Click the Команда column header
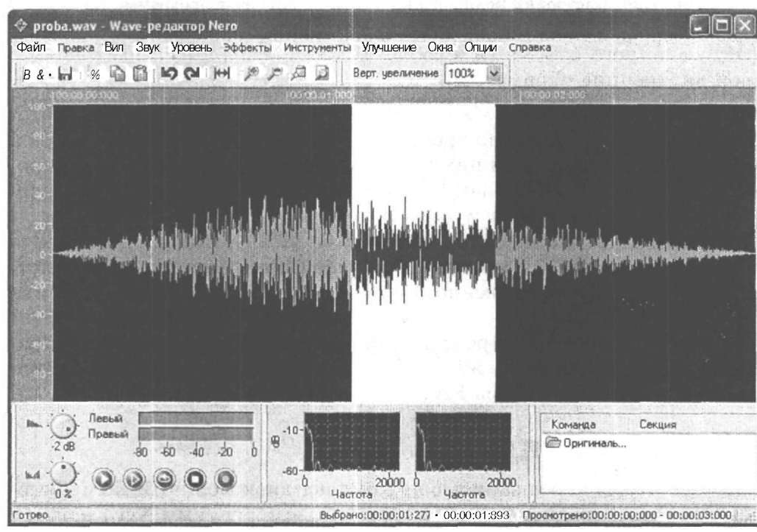 tap(573, 425)
